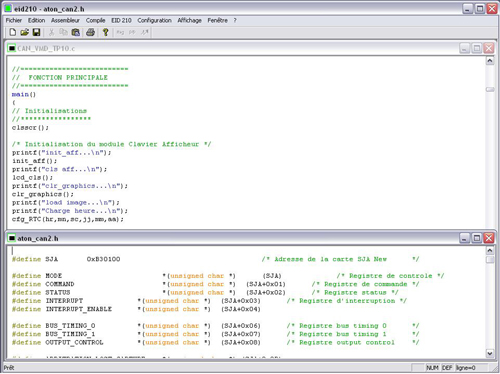Viewport: 500px width, 374px height.
Task: Open the Compile menu
Action: (x=95, y=20)
